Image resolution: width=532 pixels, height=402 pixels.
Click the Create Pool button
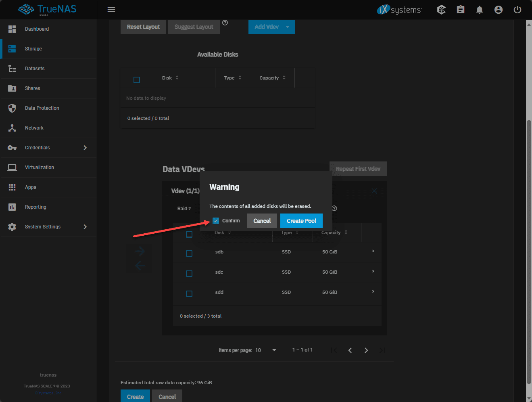(301, 221)
